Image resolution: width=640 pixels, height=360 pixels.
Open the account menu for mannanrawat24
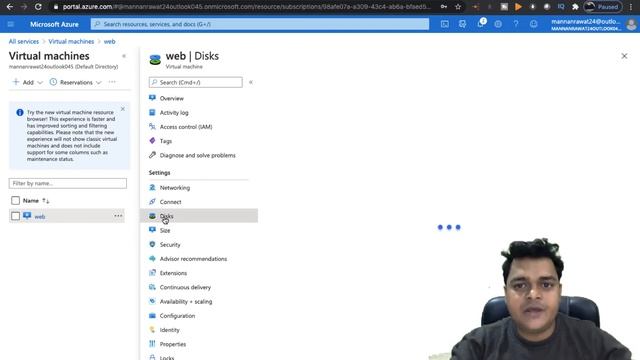pos(593,24)
